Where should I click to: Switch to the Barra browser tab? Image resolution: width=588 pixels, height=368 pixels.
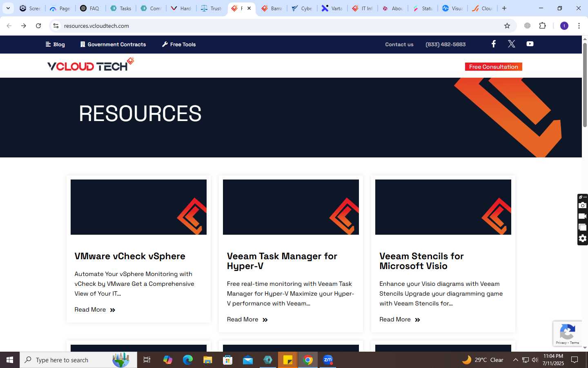pos(272,8)
